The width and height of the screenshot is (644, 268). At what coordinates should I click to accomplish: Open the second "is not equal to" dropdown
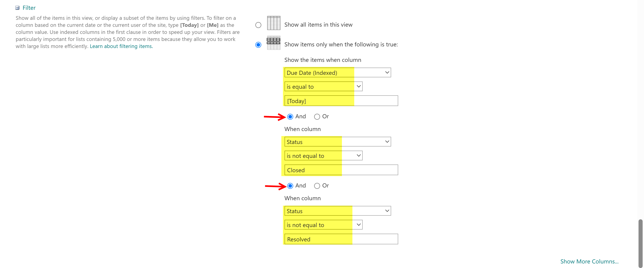pyautogui.click(x=358, y=225)
